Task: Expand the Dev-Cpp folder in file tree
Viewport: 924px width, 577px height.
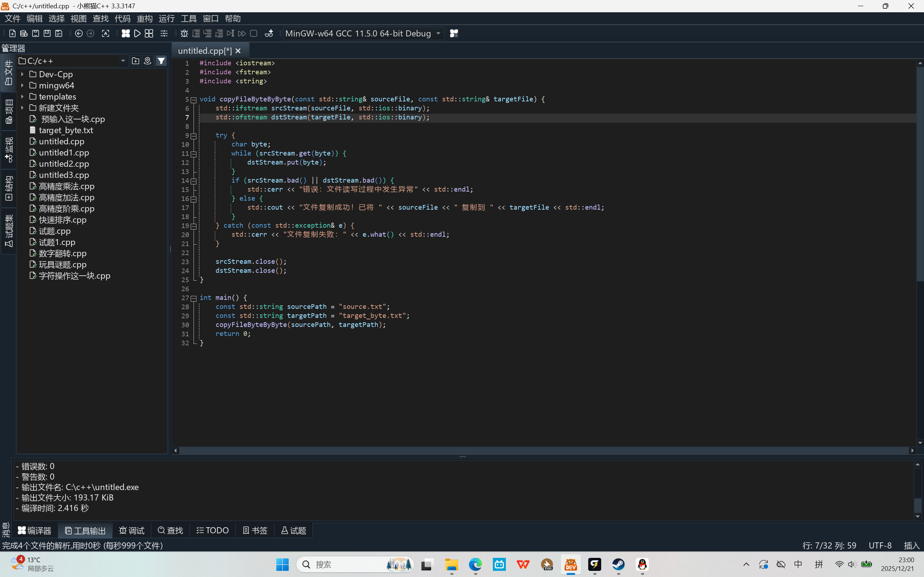Action: (x=22, y=74)
